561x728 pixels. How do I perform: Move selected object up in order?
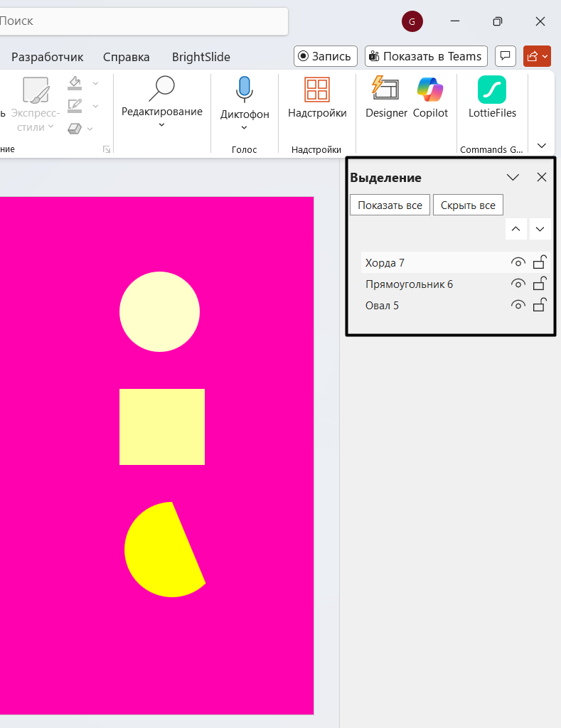[516, 229]
